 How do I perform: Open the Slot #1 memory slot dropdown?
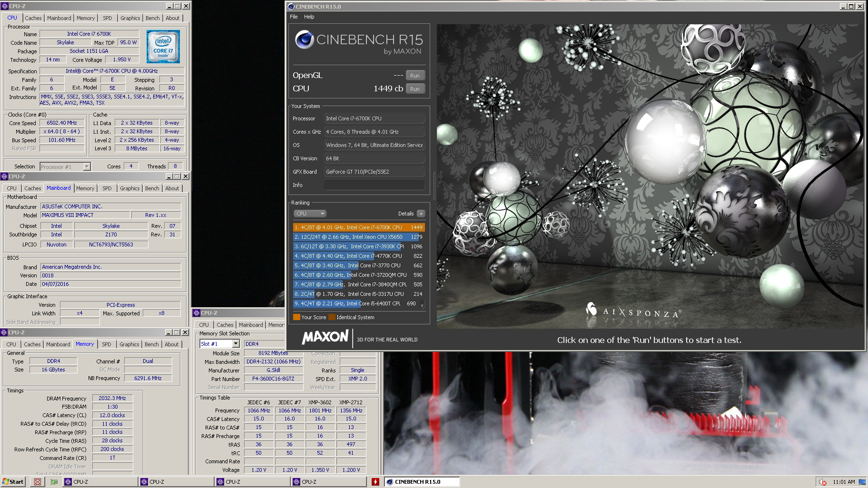pyautogui.click(x=236, y=343)
